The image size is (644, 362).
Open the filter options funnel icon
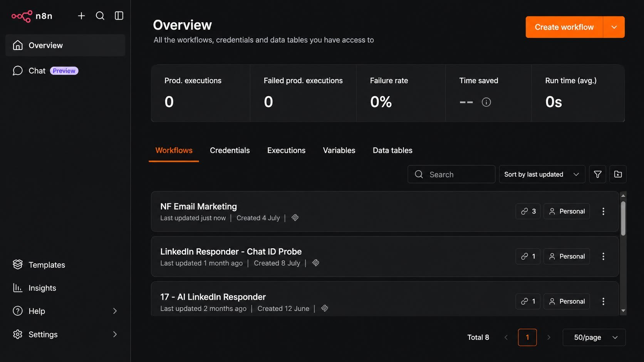coord(597,174)
